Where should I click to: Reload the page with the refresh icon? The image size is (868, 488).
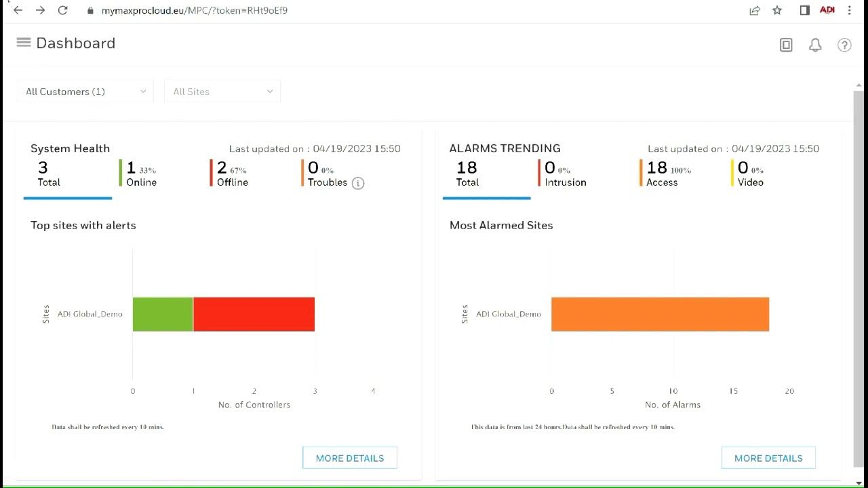click(63, 10)
